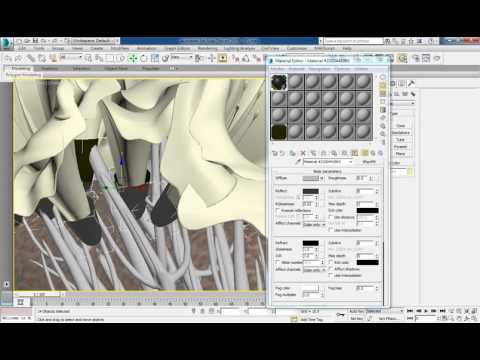
Task: Open reflection Affect channels dropdown
Action: [x=314, y=225]
